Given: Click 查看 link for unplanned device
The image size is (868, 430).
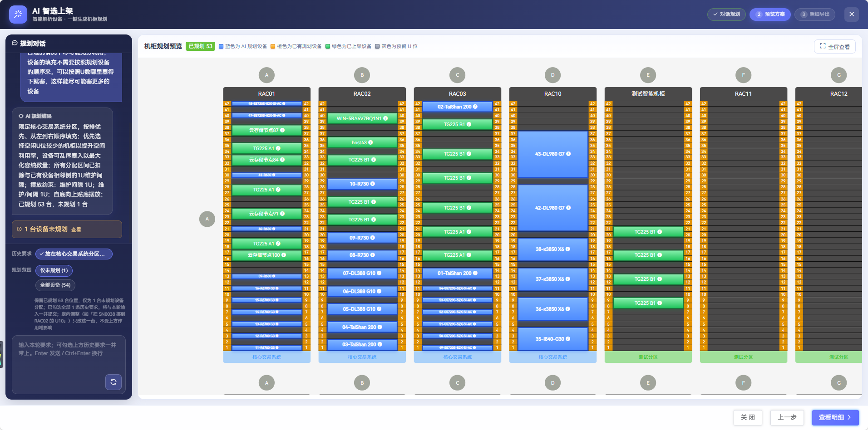Looking at the screenshot, I should (76, 230).
